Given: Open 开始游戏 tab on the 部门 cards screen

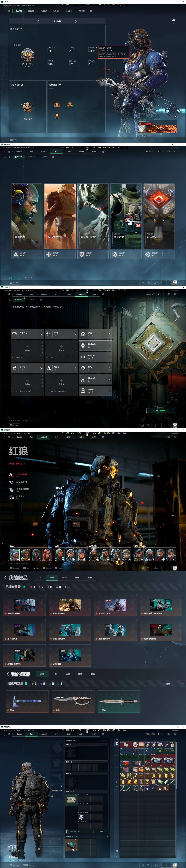Looking at the screenshot, I should pos(19,152).
